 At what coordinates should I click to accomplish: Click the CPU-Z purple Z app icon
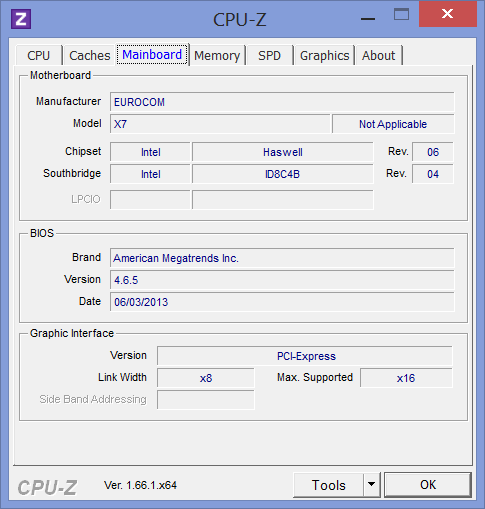21,19
